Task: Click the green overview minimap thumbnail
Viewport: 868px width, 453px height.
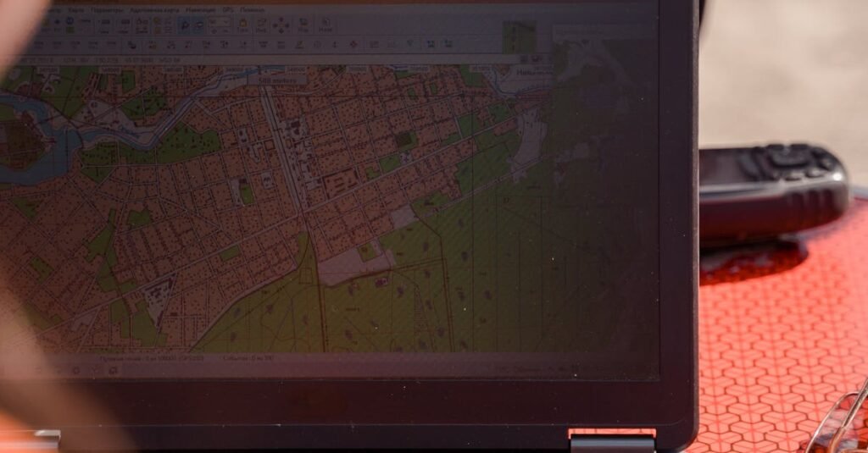Action: click(x=520, y=37)
